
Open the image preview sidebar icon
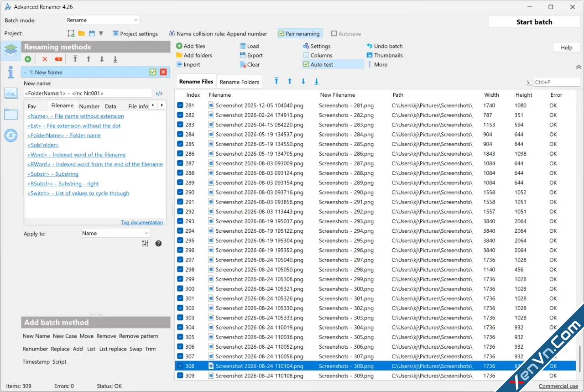[x=10, y=93]
